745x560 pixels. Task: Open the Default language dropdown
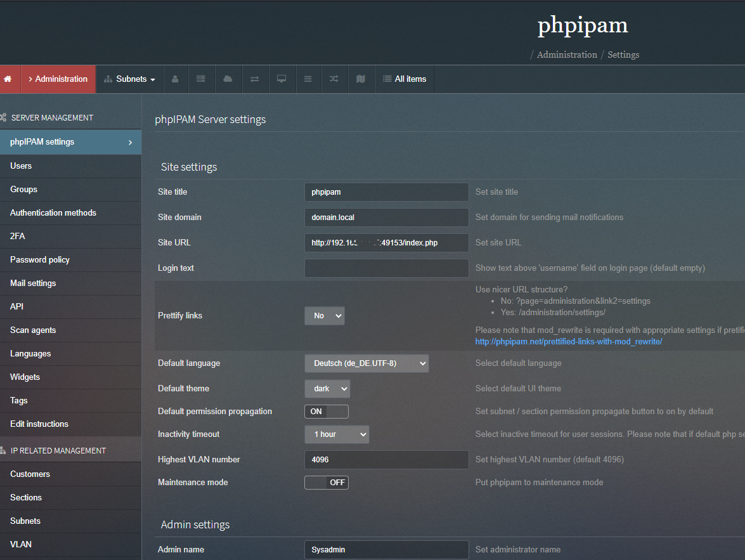coord(366,363)
